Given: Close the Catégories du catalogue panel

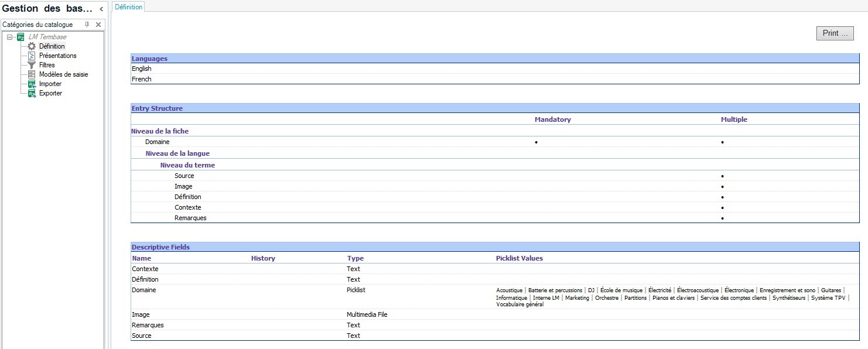Looking at the screenshot, I should (98, 24).
